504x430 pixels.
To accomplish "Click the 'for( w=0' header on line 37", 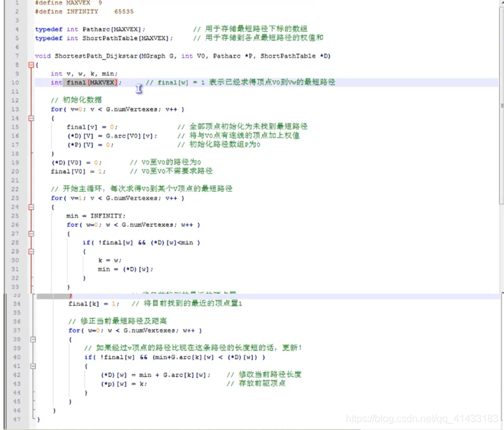I will point(135,331).
